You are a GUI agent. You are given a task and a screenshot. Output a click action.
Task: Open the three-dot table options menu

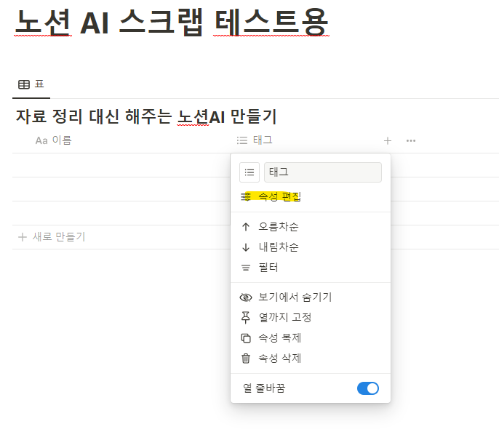(x=411, y=140)
